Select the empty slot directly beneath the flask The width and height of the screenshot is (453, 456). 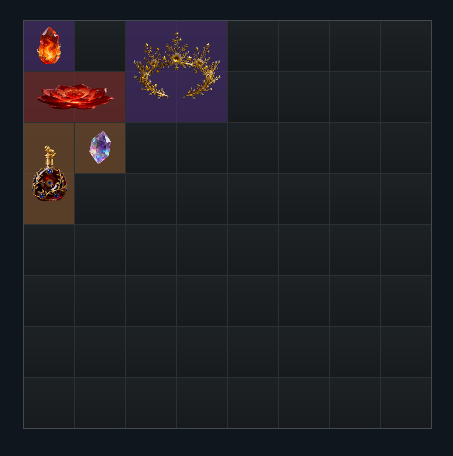49,250
